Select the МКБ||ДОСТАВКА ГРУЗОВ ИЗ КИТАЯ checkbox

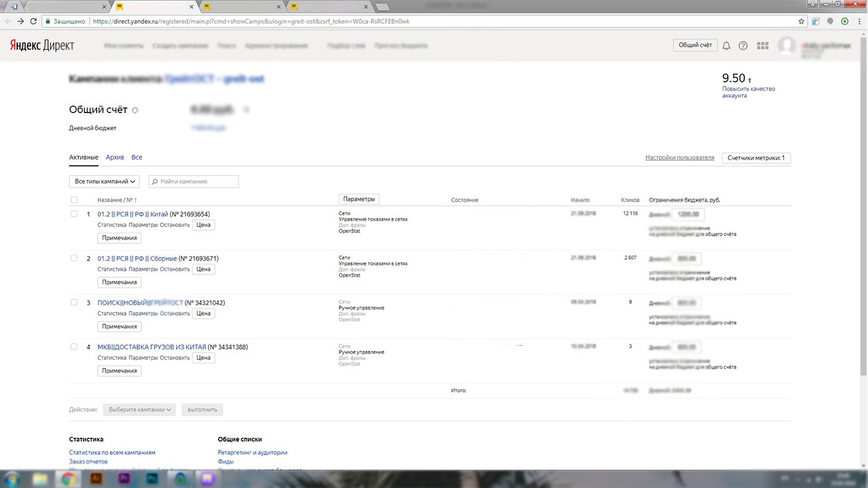74,347
